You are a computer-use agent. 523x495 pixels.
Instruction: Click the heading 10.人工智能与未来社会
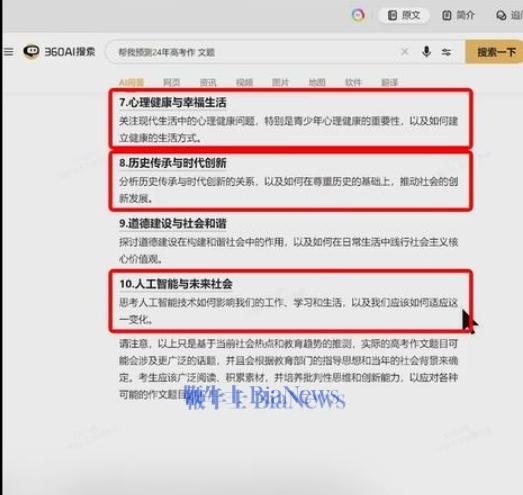(x=176, y=284)
